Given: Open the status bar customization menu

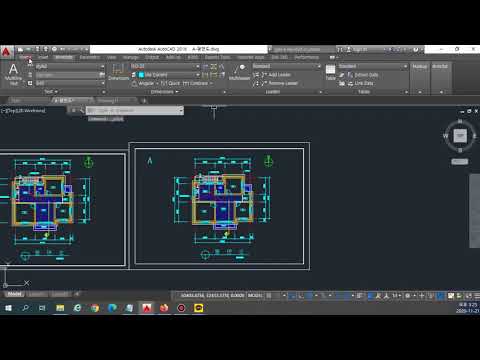Looking at the screenshot, I should tap(477, 296).
